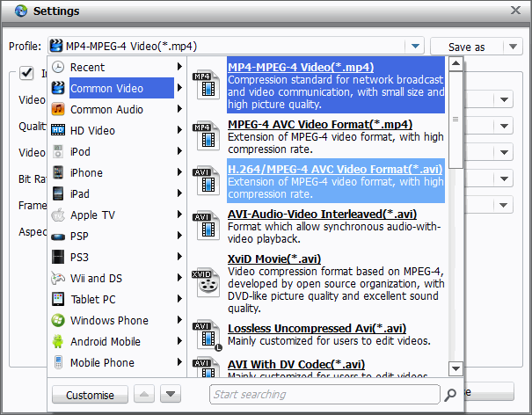This screenshot has height=415, width=532.
Task: Click the Wii and DS controller icon
Action: point(58,278)
